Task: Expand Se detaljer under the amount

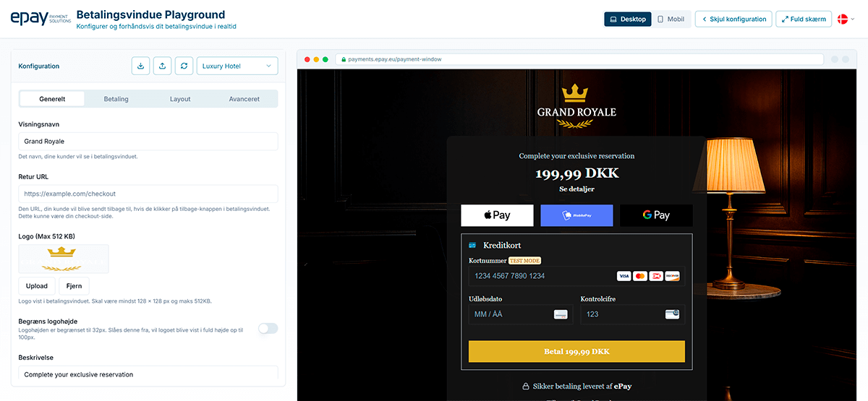Action: (x=576, y=189)
